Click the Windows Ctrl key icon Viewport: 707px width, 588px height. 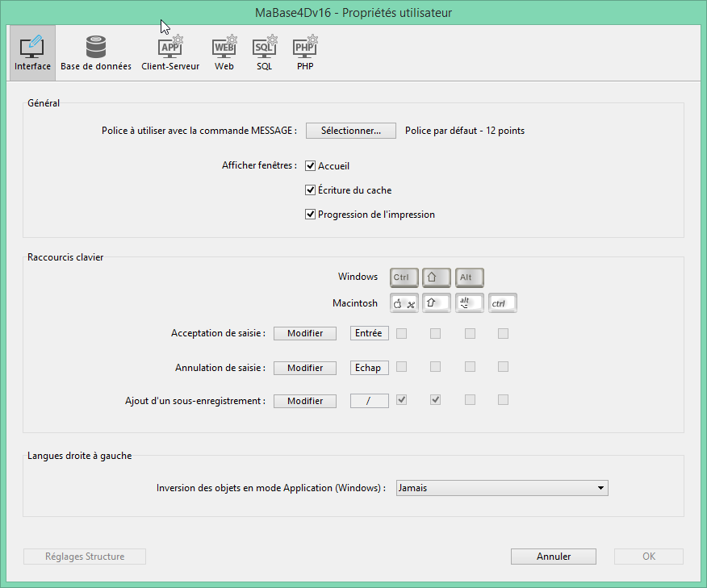coord(404,277)
